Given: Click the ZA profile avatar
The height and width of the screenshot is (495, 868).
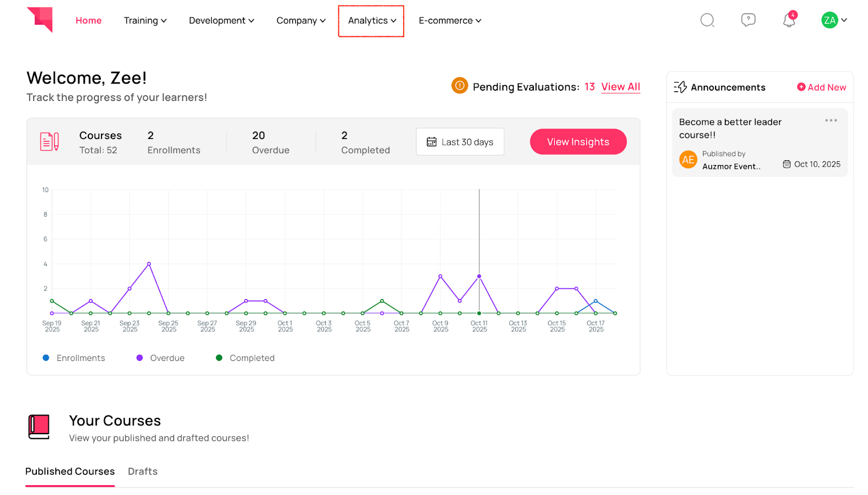Looking at the screenshot, I should tap(829, 21).
